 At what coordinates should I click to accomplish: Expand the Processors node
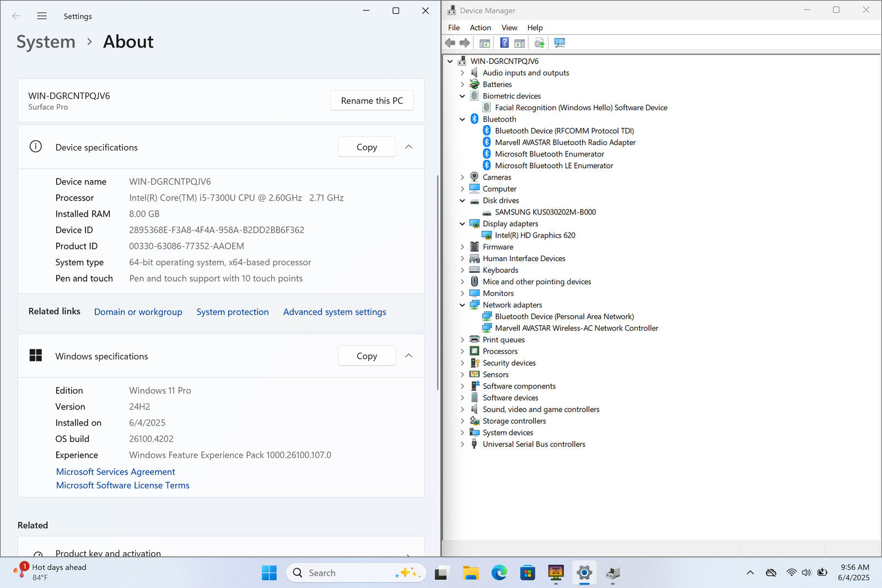coord(462,351)
